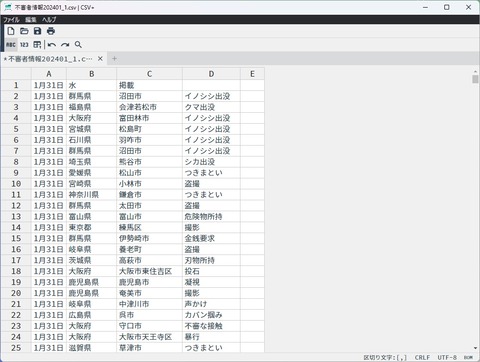
Task: Click the Undo arrow icon
Action: [x=52, y=45]
